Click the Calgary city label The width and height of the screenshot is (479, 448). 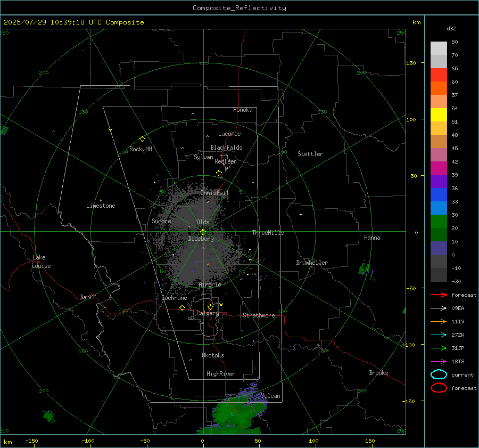click(x=208, y=313)
